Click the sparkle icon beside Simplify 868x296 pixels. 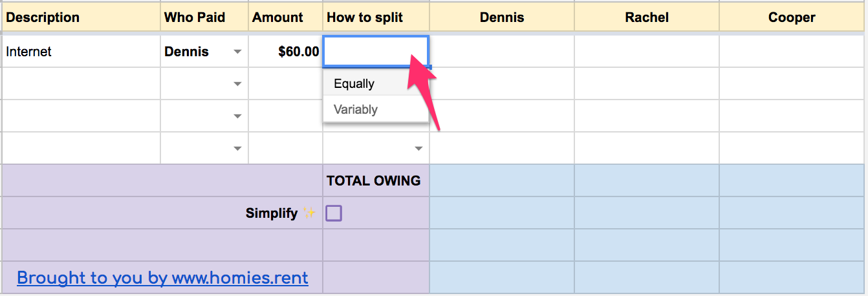click(x=310, y=213)
